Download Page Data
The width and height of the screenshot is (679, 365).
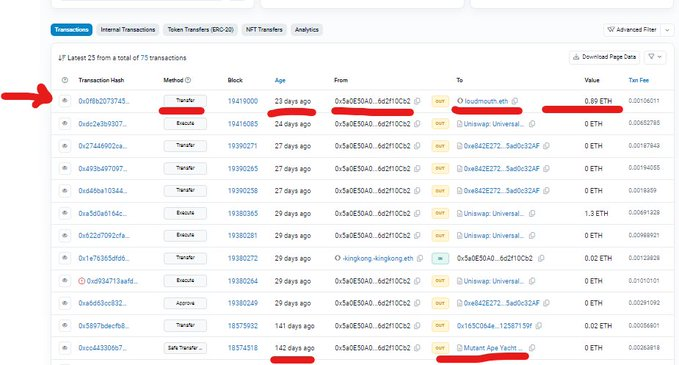pyautogui.click(x=605, y=57)
